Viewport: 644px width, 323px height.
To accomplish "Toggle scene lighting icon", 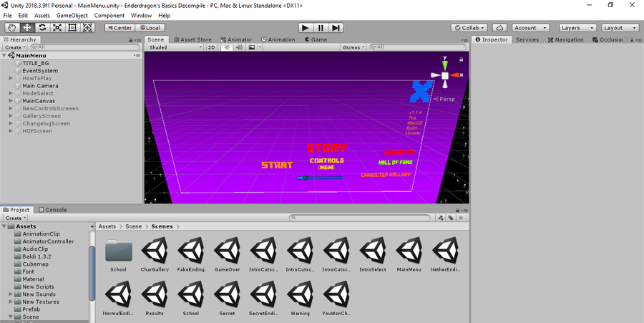I will tap(227, 47).
